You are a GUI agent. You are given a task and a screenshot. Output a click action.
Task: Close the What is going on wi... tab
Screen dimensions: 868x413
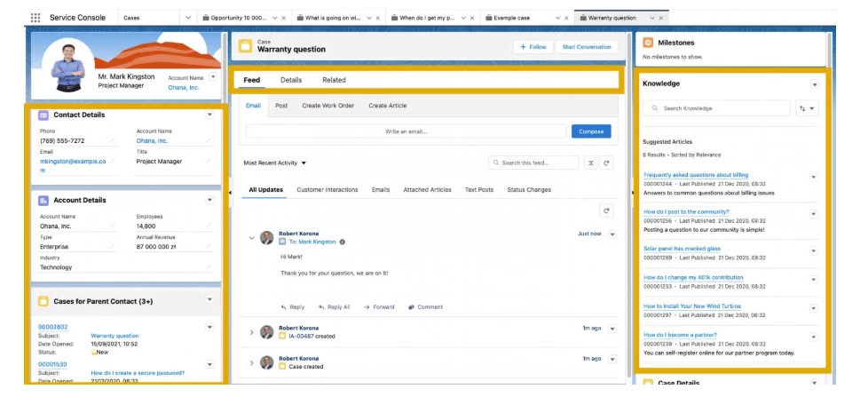pos(378,19)
